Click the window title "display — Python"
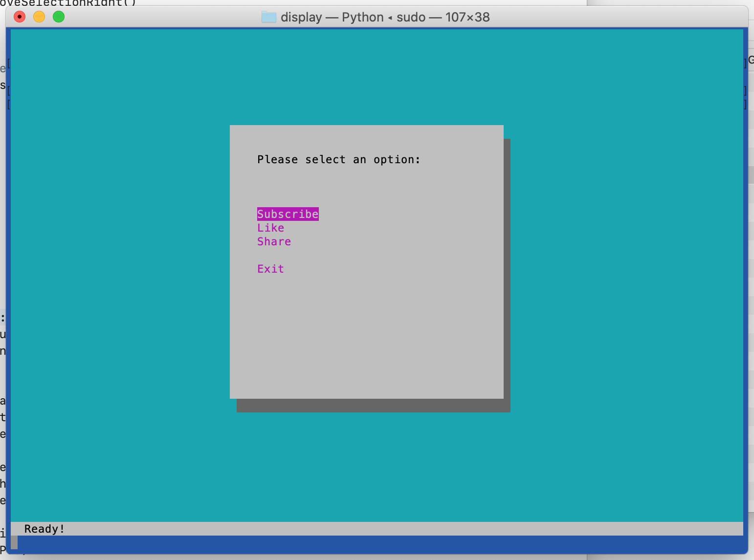 (332, 17)
